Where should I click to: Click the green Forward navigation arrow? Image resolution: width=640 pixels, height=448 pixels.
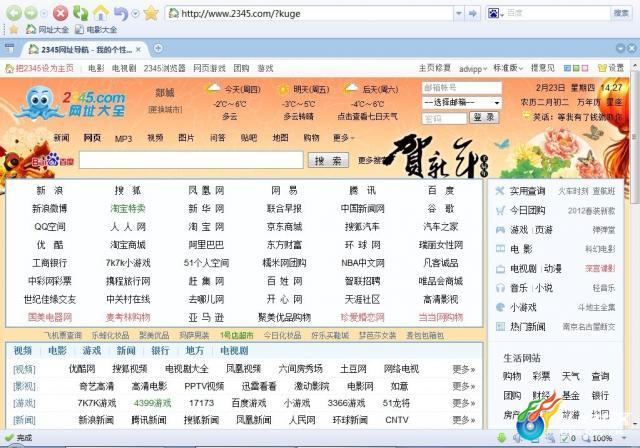point(31,13)
